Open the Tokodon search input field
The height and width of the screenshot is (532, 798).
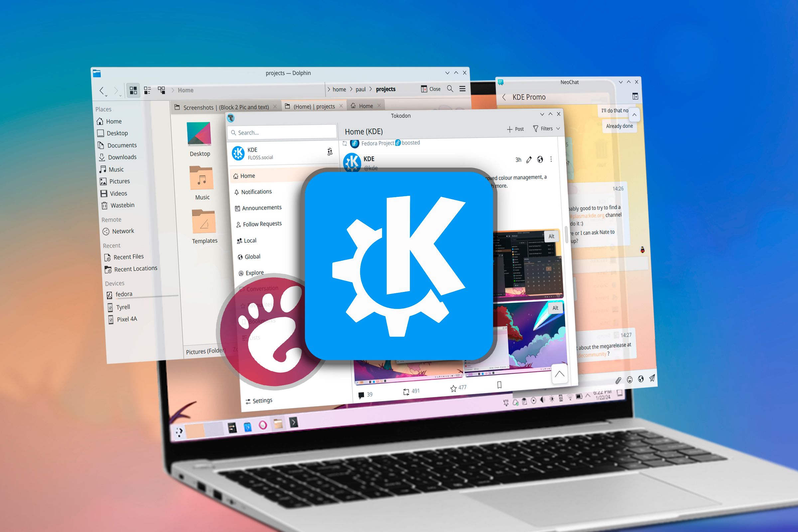click(283, 132)
